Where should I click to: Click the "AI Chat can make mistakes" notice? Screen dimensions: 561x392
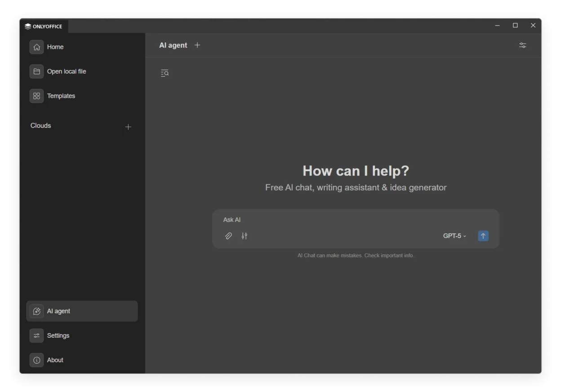(x=356, y=255)
